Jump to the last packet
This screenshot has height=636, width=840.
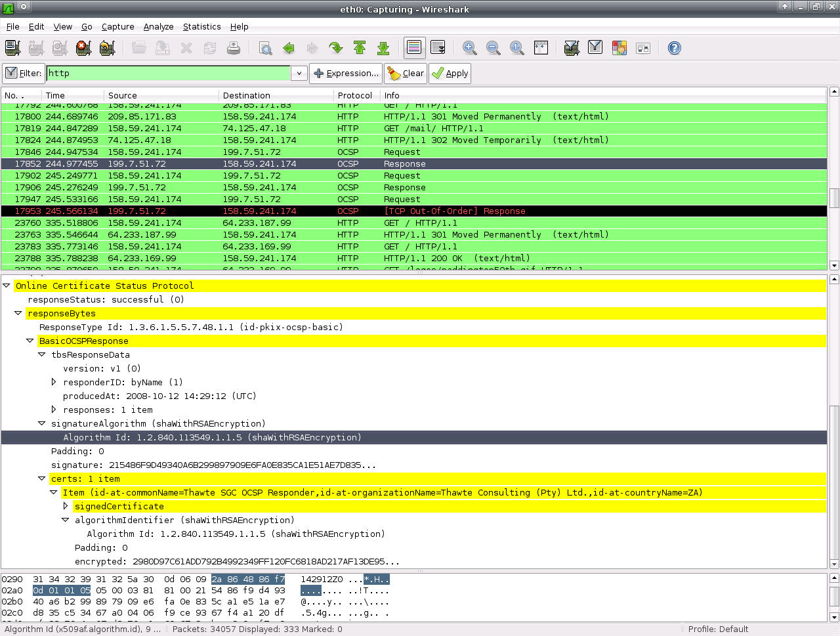click(x=383, y=48)
